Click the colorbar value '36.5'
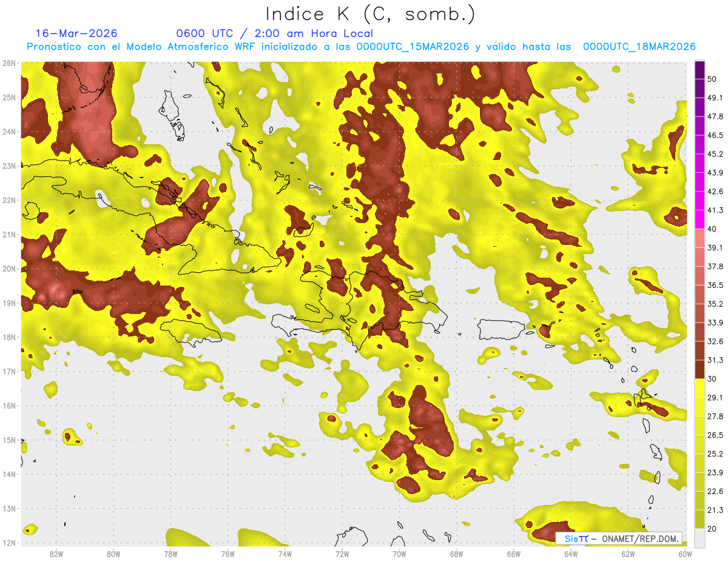 pos(715,285)
